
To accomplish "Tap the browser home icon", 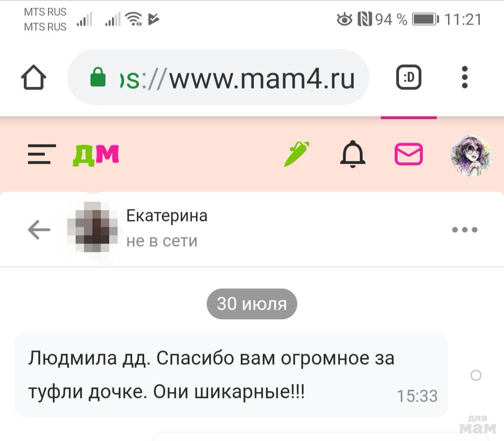I will click(34, 77).
